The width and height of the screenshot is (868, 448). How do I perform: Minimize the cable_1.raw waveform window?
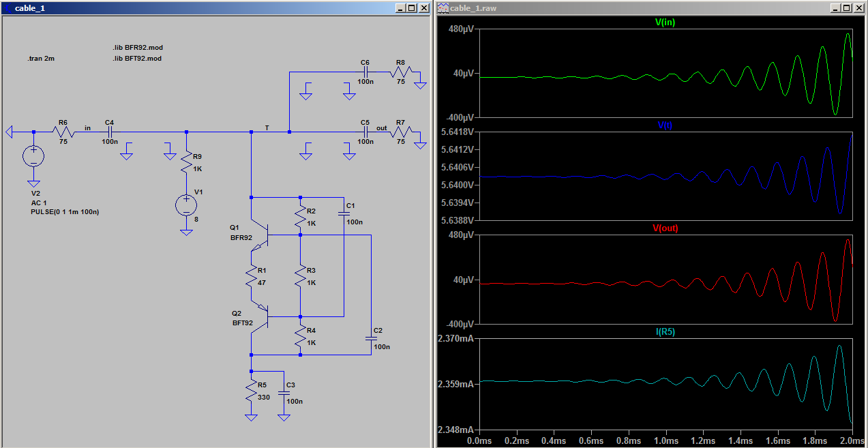(x=836, y=8)
